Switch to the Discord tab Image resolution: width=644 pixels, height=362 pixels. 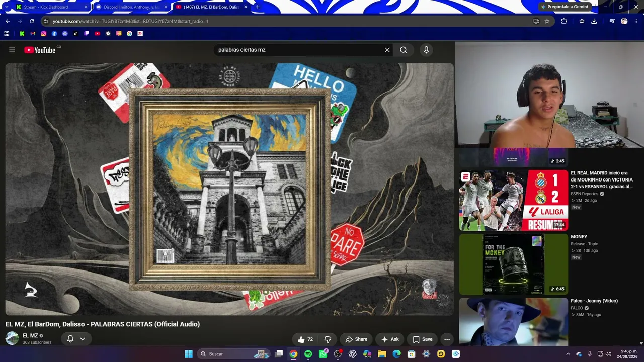[x=132, y=7]
